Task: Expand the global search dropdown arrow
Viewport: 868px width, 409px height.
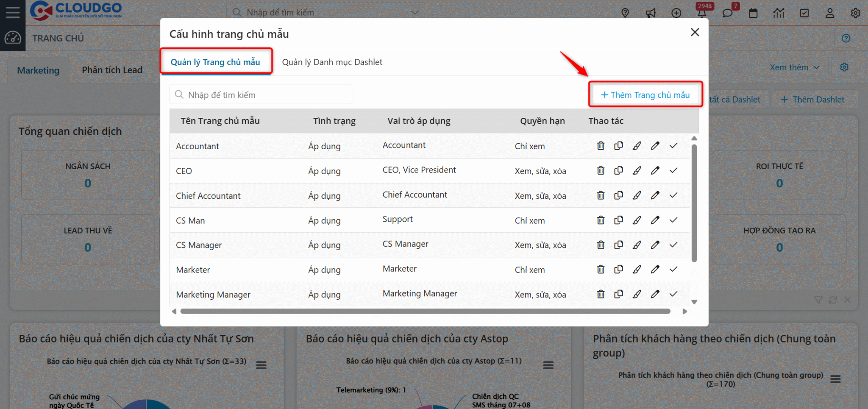Action: (415, 13)
